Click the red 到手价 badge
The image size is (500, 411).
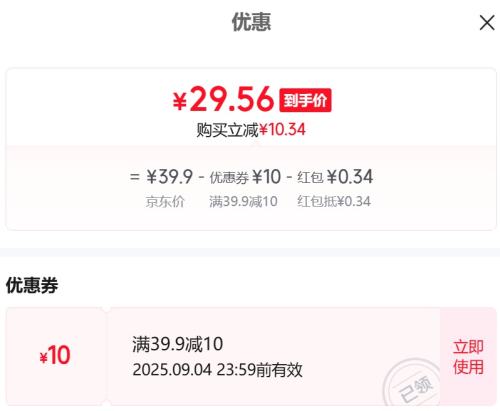coord(305,100)
